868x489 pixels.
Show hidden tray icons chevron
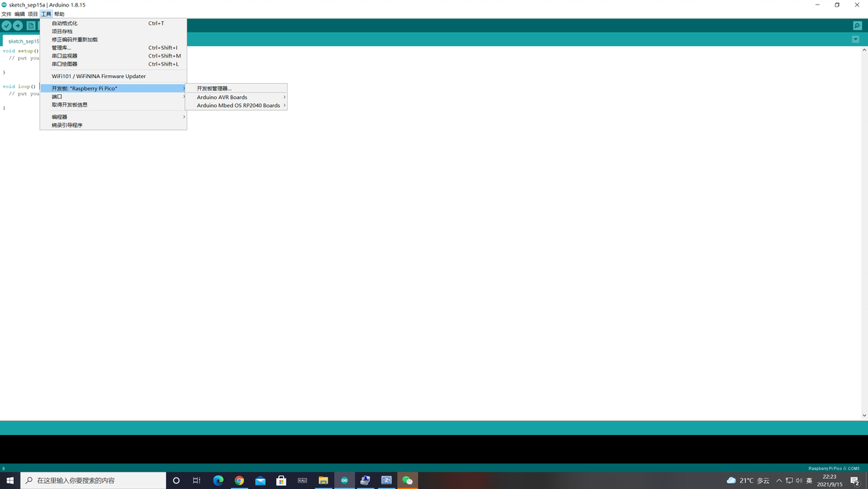(x=779, y=480)
